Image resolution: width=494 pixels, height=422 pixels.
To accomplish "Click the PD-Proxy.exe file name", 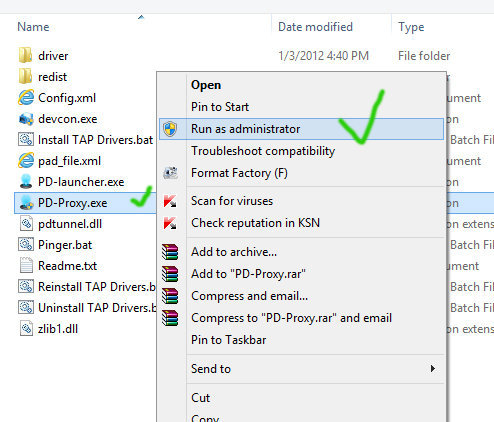I will (x=73, y=203).
